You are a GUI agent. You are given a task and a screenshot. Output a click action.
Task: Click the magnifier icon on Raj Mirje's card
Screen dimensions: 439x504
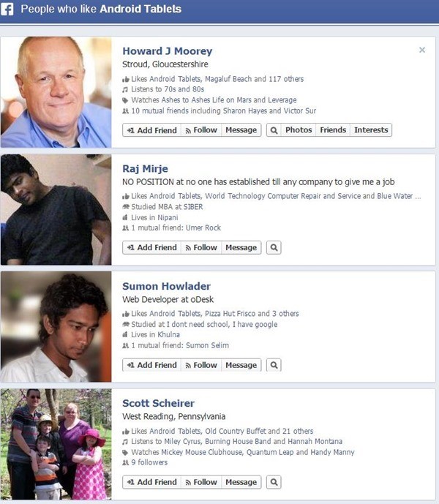pos(274,247)
